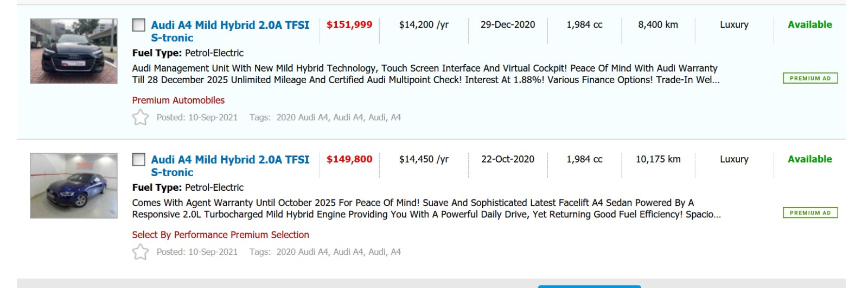This screenshot has height=288, width=868.
Task: Click the Audi tag in second listing
Action: pyautogui.click(x=377, y=252)
